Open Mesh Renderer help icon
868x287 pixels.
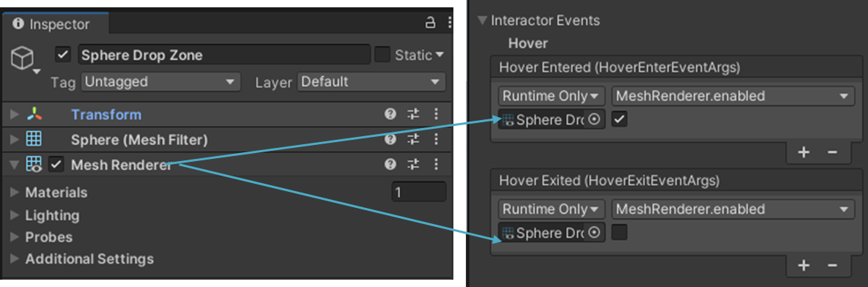390,164
